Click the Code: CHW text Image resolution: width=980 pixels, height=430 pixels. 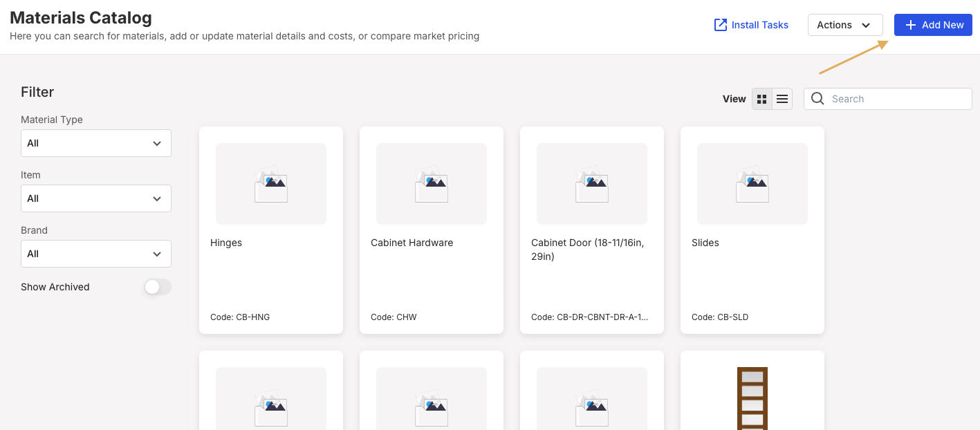coord(394,317)
